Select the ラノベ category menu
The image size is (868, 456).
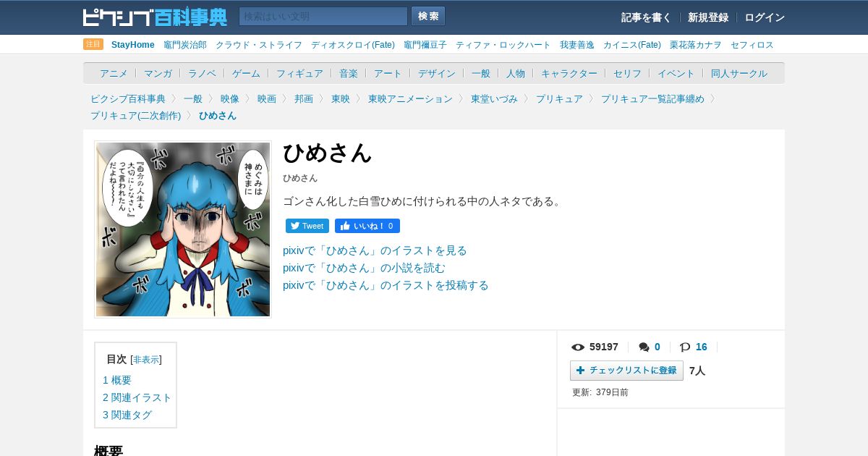[202, 73]
